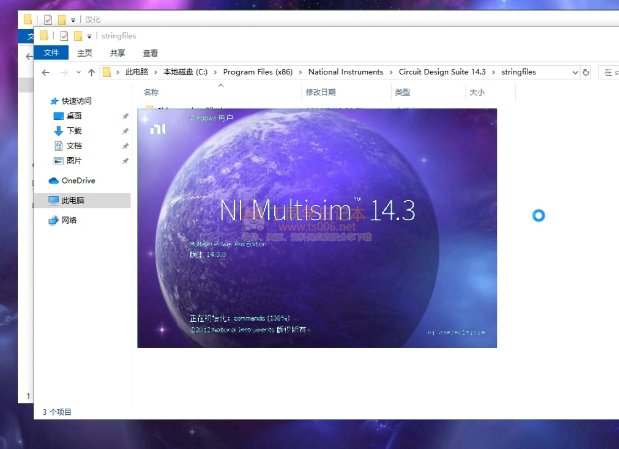
Task: Switch to the 主页 (Home) ribbon tab
Action: pyautogui.click(x=85, y=53)
